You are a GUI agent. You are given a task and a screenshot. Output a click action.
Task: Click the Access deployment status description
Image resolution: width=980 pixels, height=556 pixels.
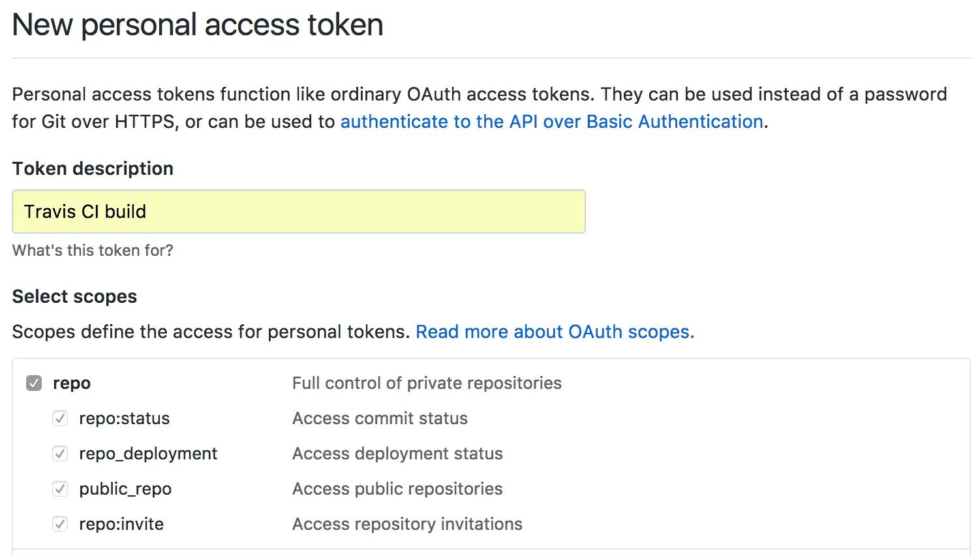point(397,454)
